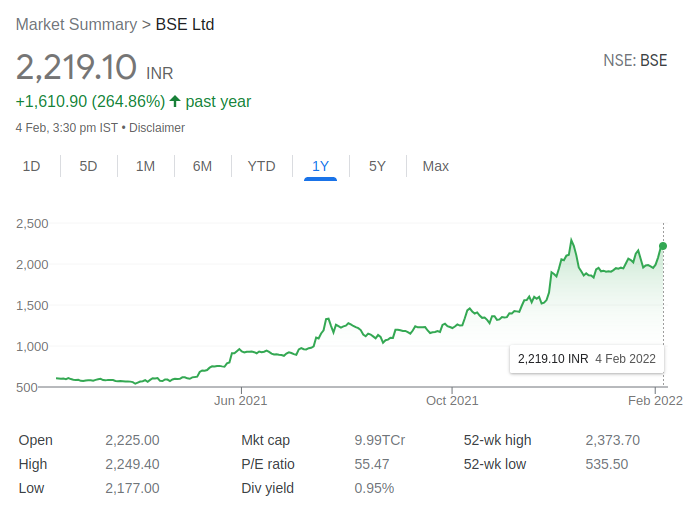Click the green endpoint dot on chart
Image resolution: width=697 pixels, height=512 pixels.
pyautogui.click(x=663, y=246)
